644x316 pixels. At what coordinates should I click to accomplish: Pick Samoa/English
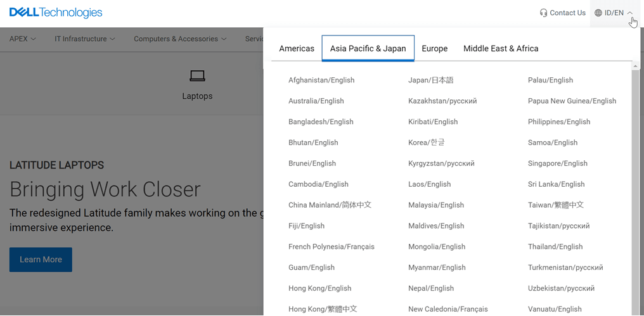click(x=553, y=143)
